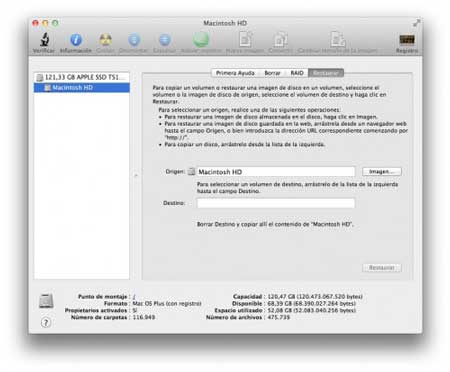Click the Formato value Mac OS Plus

click(167, 303)
